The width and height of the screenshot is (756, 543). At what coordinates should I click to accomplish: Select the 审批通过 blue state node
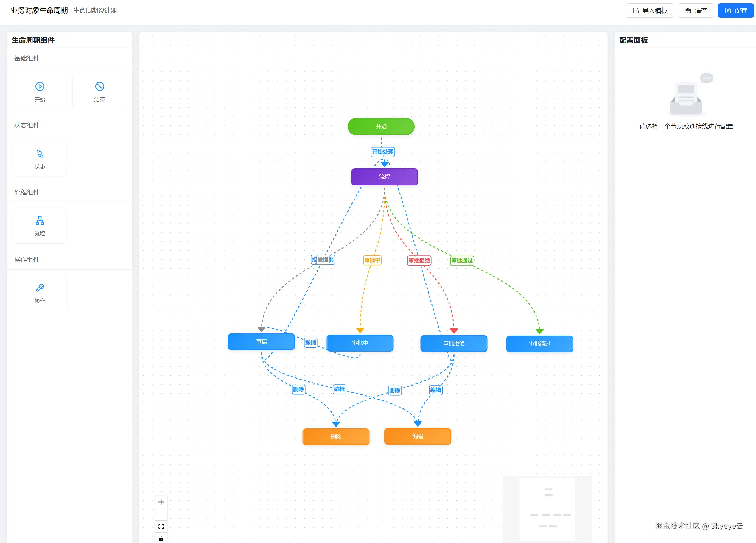click(x=539, y=344)
